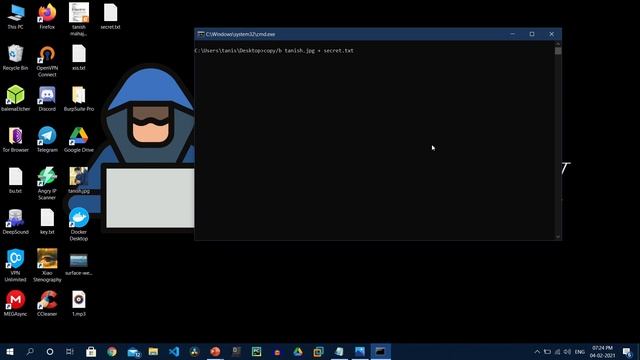Select the Xiao Stenography shortcut
The width and height of the screenshot is (640, 360).
(x=47, y=265)
